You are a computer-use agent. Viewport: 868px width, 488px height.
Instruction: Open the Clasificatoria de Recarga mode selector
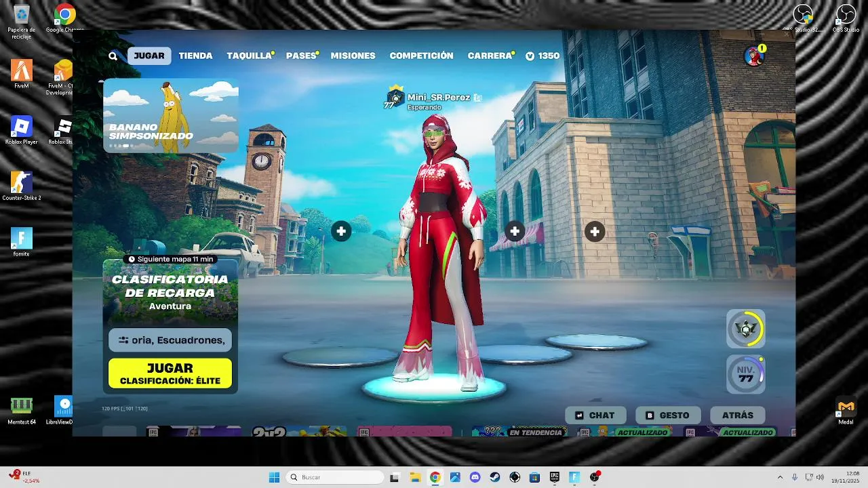coord(170,291)
